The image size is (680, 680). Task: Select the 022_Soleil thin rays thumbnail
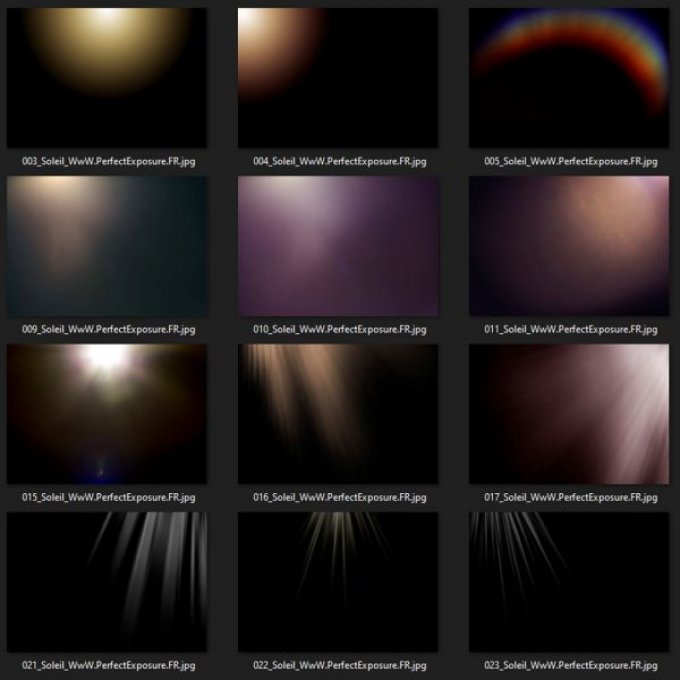338,582
